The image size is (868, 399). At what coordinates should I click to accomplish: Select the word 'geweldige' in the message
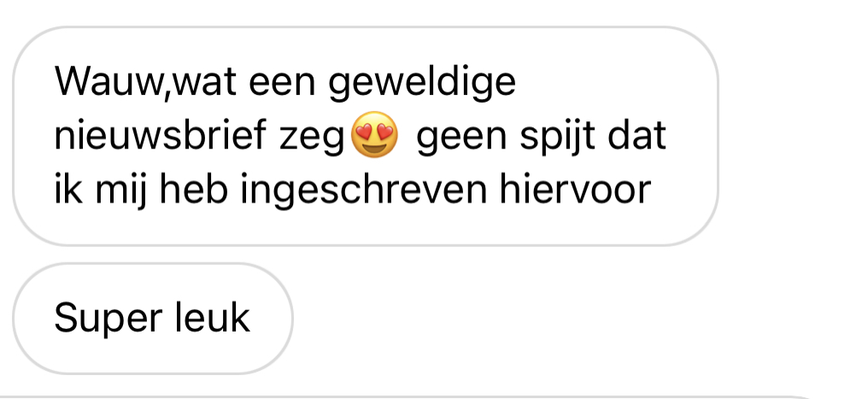[x=422, y=85]
